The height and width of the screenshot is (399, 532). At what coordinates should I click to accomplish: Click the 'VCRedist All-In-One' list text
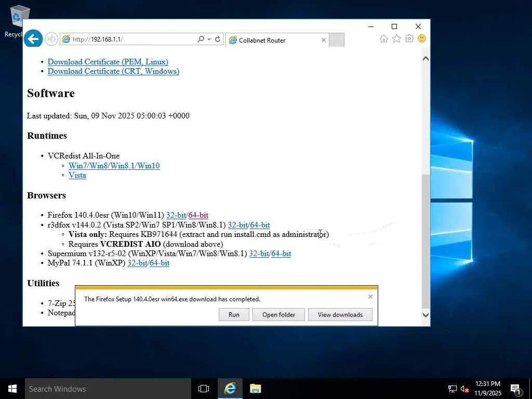coord(84,156)
